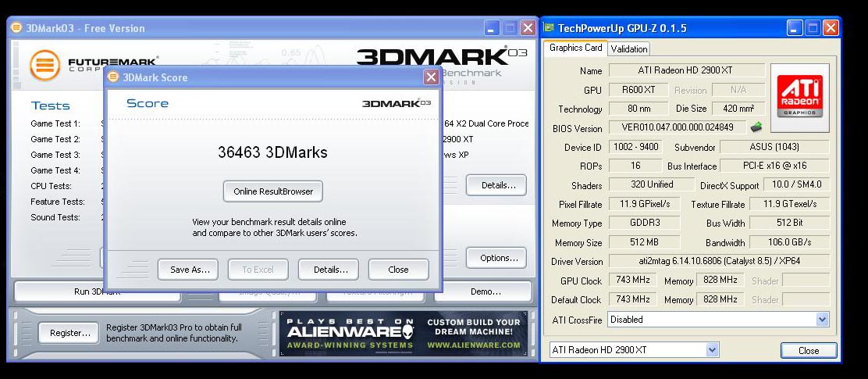Click the Pixel Fillrate value field
The height and width of the screenshot is (379, 868).
tap(644, 204)
